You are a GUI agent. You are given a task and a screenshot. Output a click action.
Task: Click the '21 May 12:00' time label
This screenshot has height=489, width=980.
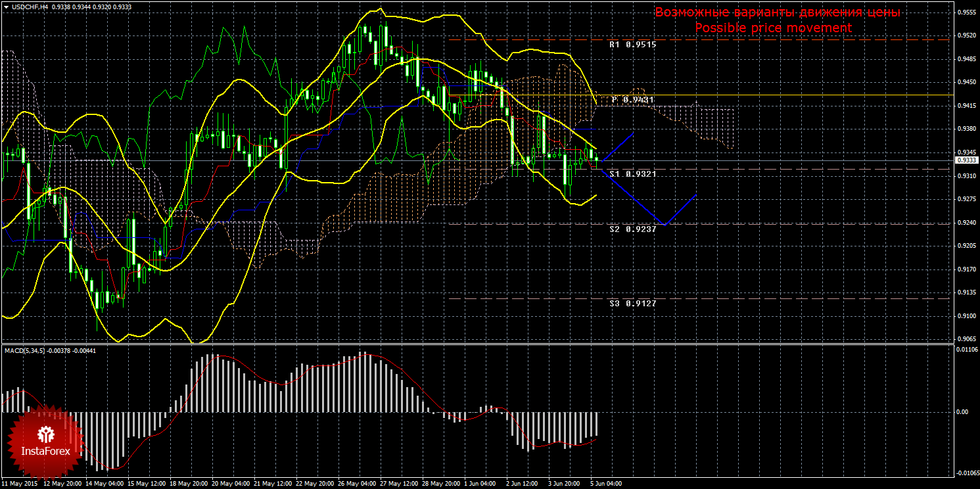point(273,484)
